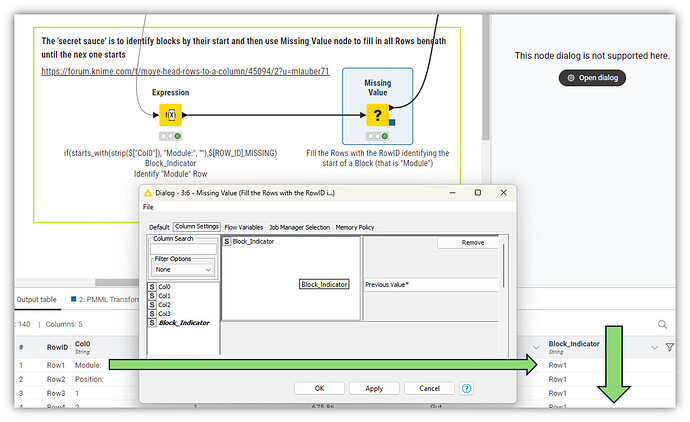Click the Apply button

(374, 388)
